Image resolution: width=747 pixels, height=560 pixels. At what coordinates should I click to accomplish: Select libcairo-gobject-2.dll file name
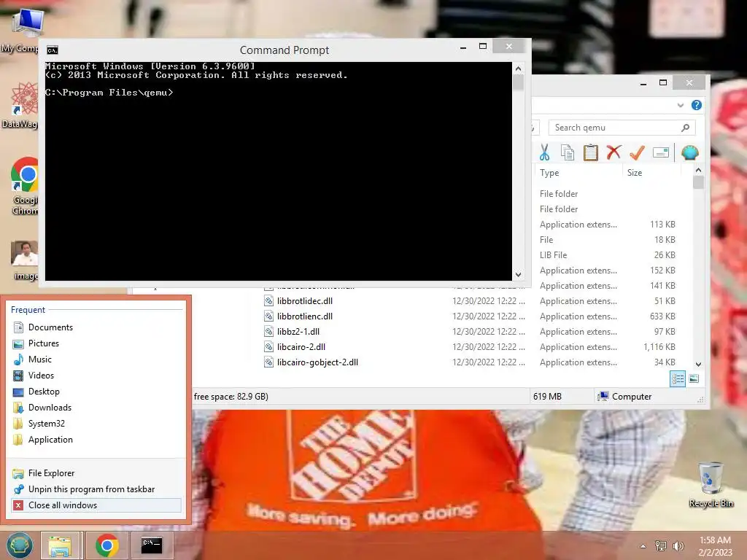318,362
